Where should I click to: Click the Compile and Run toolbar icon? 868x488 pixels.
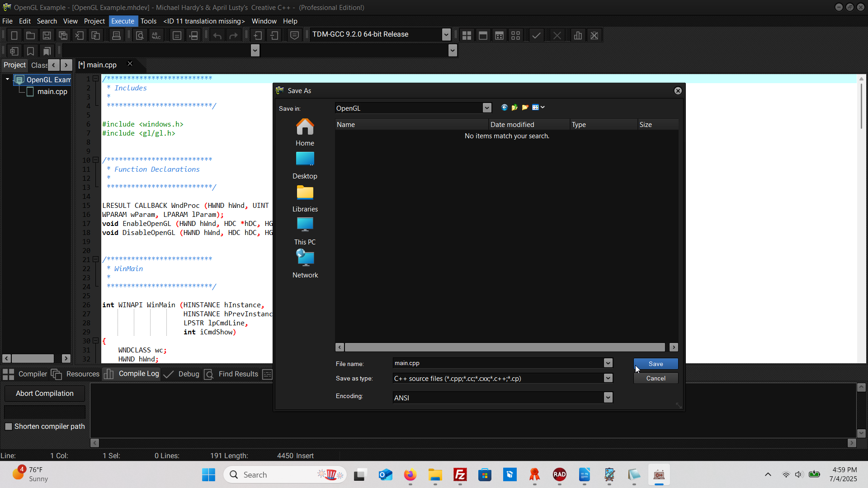point(500,35)
